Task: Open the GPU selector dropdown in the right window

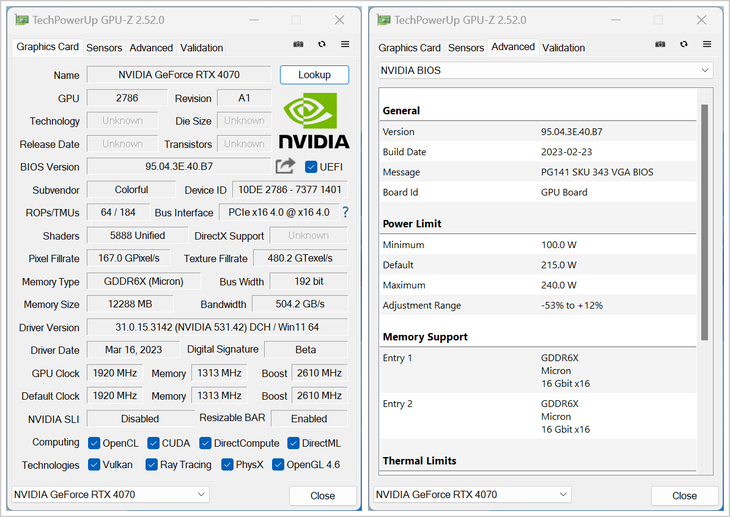Action: pyautogui.click(x=472, y=494)
